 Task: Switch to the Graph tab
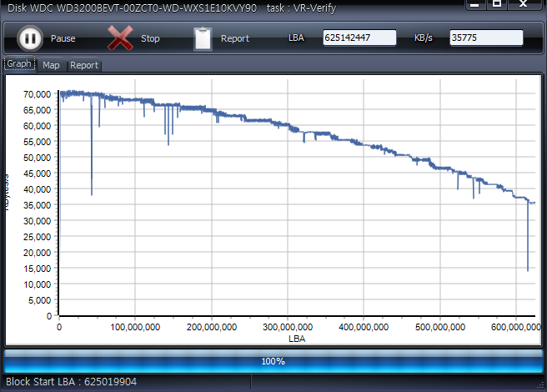click(19, 64)
